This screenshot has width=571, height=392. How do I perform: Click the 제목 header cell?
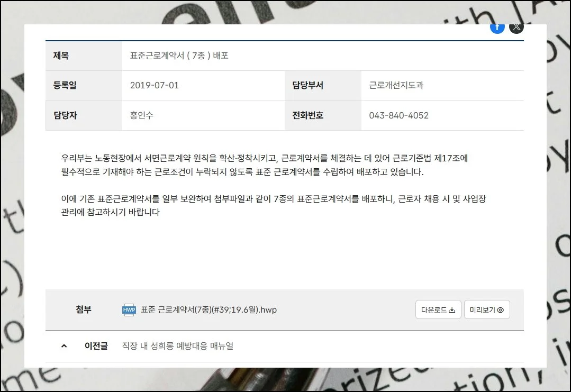pos(61,56)
